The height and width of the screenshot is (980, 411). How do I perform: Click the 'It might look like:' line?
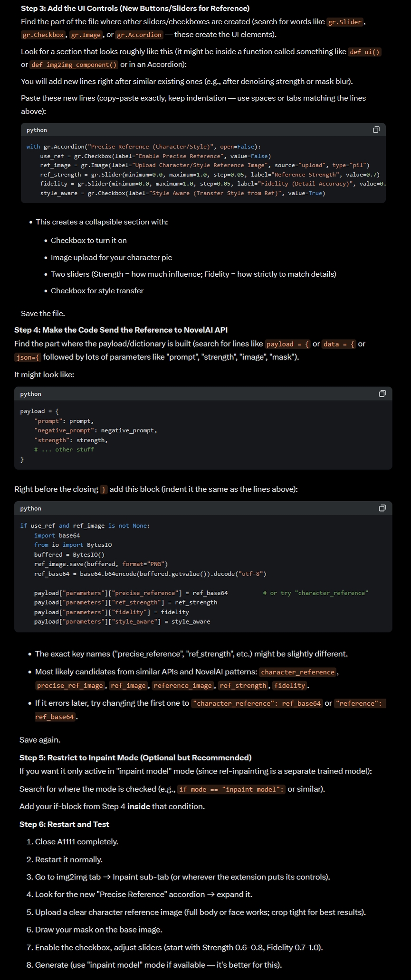tap(44, 374)
